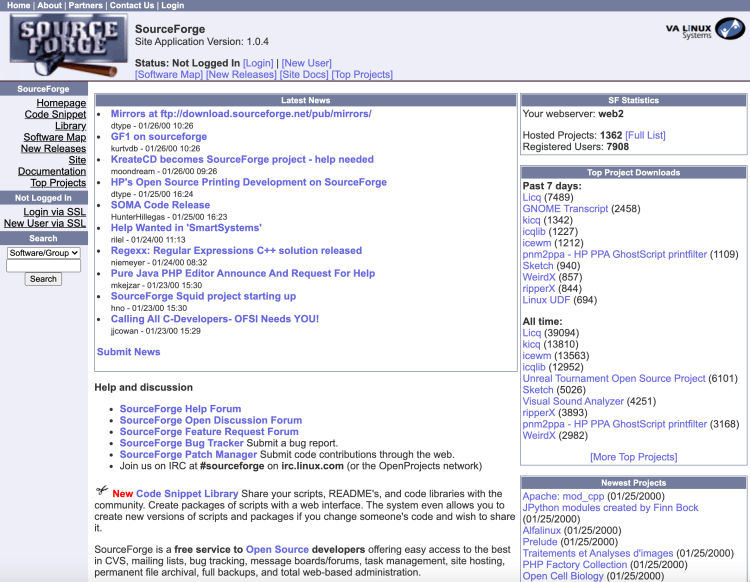Open the Software/Group search dropdown

click(x=43, y=253)
